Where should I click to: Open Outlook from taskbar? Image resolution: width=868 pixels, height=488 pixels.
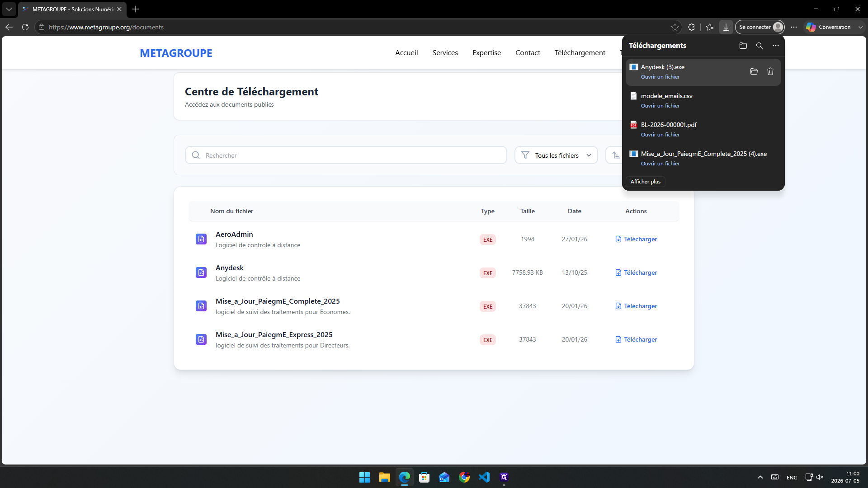tap(444, 477)
